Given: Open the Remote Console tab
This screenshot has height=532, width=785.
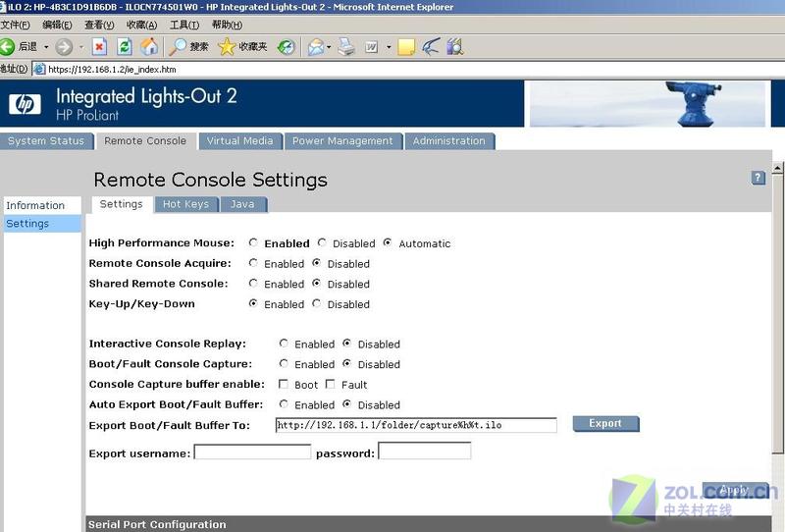Looking at the screenshot, I should tap(145, 140).
